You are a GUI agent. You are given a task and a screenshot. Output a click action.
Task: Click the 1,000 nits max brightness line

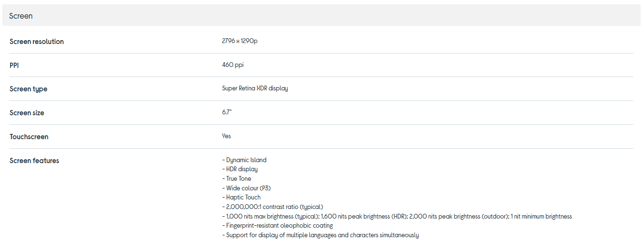tap(396, 217)
